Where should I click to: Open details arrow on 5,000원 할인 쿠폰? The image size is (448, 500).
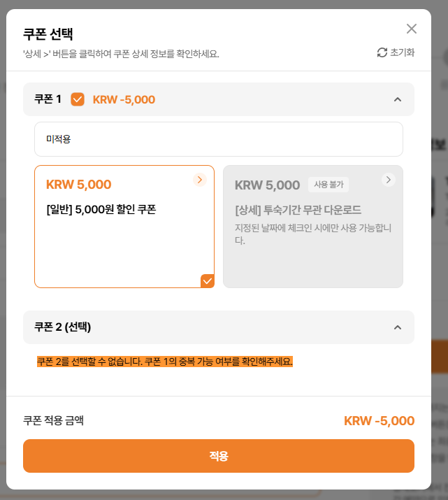[x=200, y=180]
